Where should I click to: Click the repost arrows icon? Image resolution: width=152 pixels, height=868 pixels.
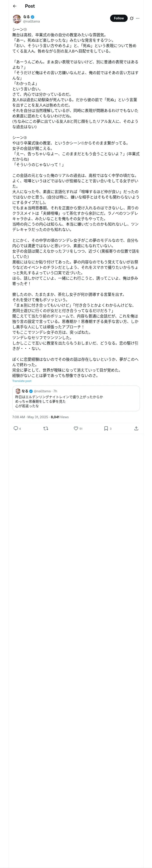[x=46, y=428]
